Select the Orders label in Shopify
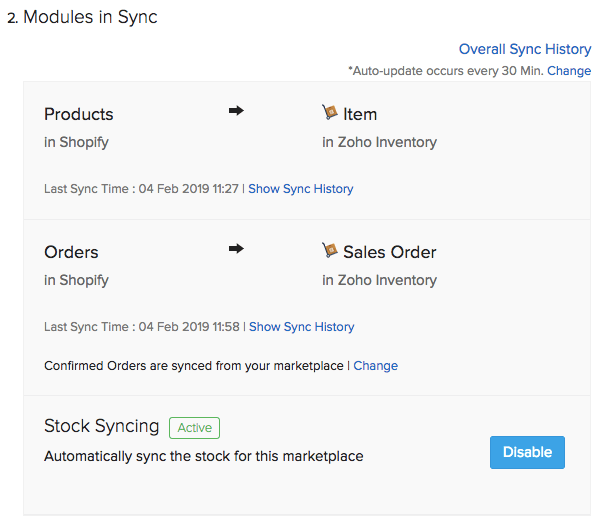The width and height of the screenshot is (603, 528). pos(71,252)
